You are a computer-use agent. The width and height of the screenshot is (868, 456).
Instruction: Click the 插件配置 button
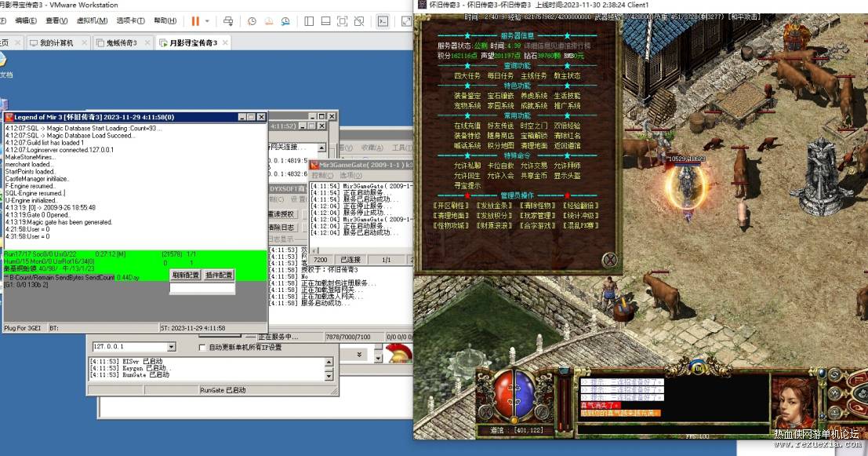coord(219,275)
